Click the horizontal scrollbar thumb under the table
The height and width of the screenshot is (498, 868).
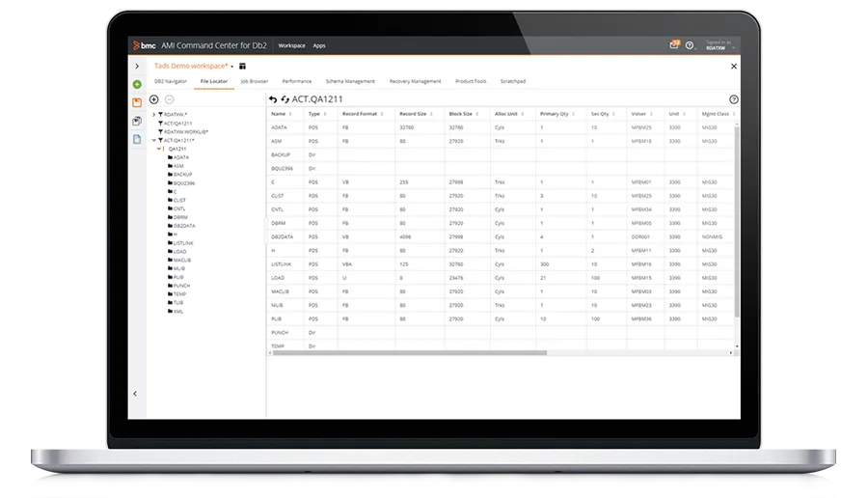point(410,353)
